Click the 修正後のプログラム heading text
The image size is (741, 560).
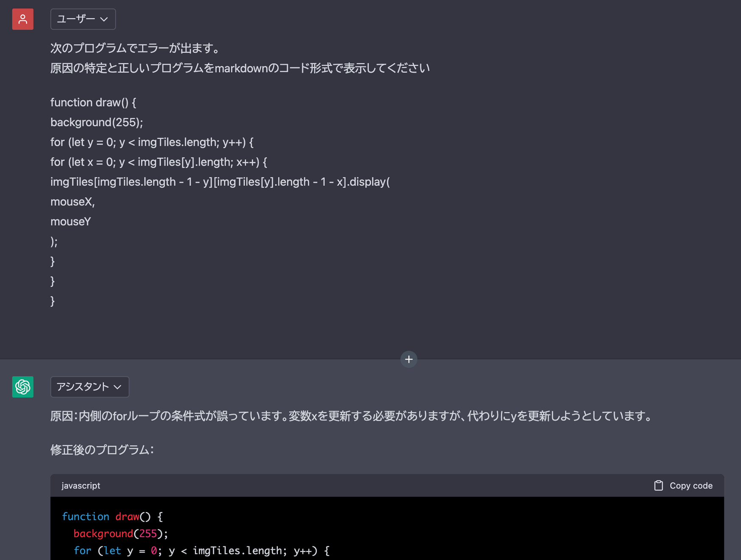[x=102, y=450]
